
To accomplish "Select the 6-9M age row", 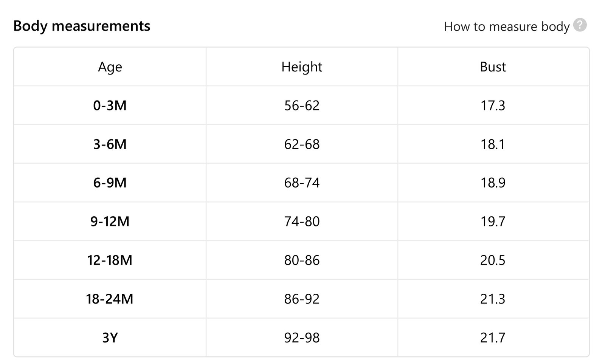I will tap(301, 183).
